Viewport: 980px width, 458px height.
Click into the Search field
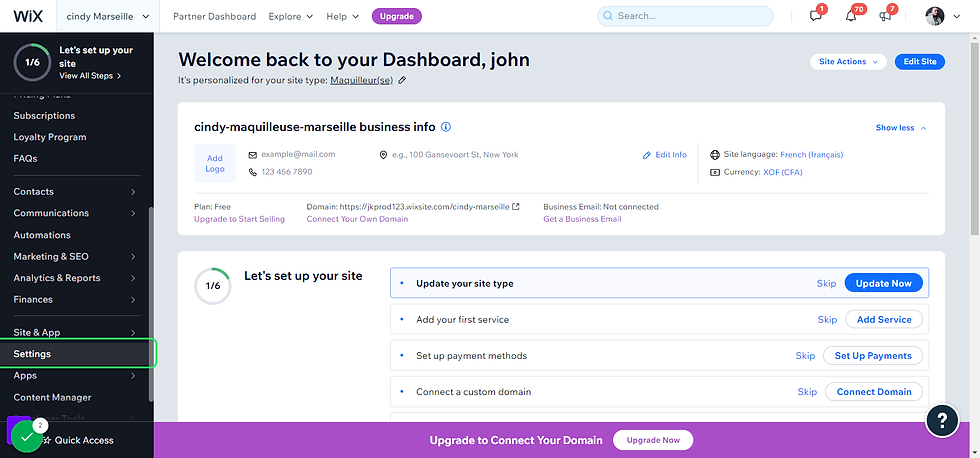click(x=685, y=16)
